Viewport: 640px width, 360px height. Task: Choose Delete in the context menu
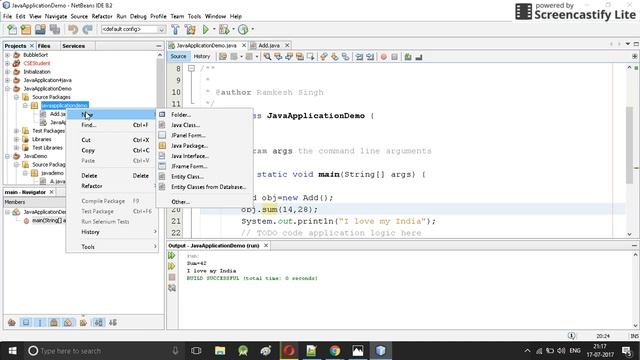point(112,176)
